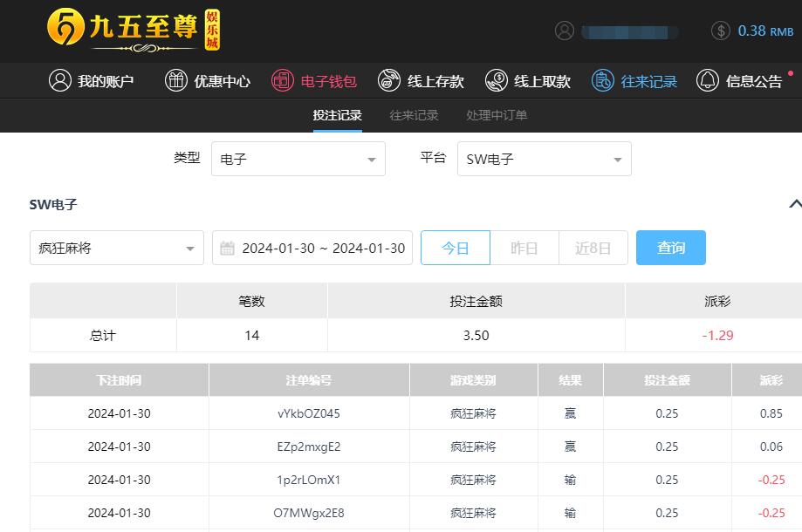Click the 笔数 summary column header
Viewport: 802px width, 532px height.
pos(251,302)
